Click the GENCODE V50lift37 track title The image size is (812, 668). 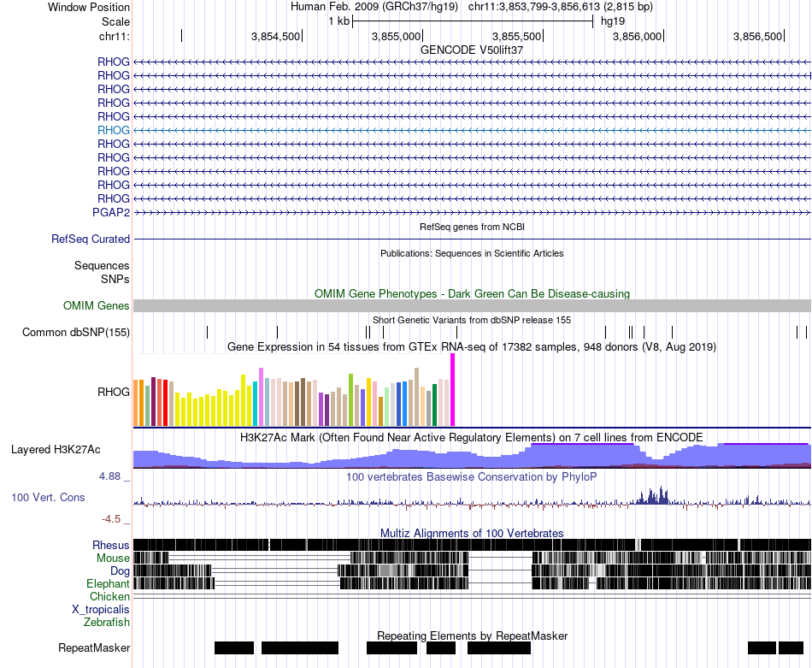(471, 50)
